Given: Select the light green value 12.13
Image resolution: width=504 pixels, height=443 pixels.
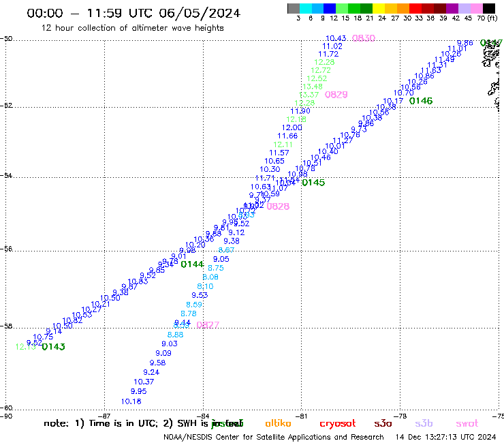Looking at the screenshot, I should (x=26, y=347).
